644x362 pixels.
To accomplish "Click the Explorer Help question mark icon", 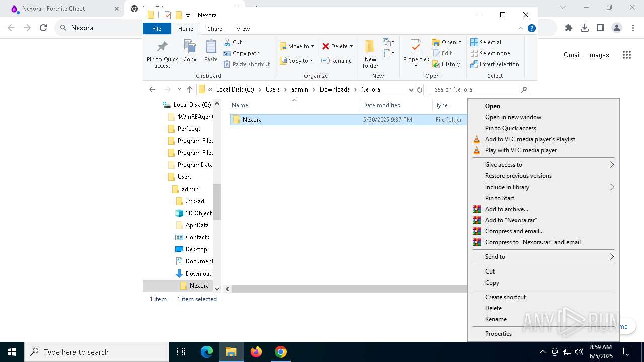I will [531, 29].
